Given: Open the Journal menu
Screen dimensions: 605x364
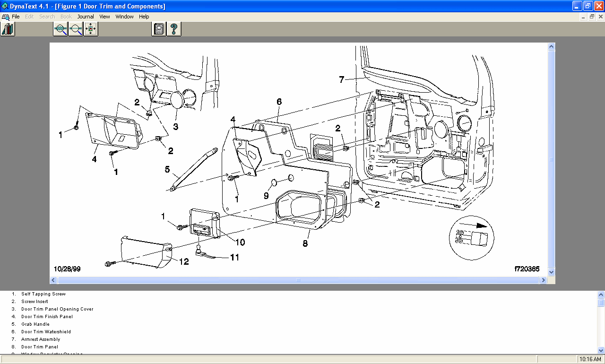Looking at the screenshot, I should coord(86,17).
